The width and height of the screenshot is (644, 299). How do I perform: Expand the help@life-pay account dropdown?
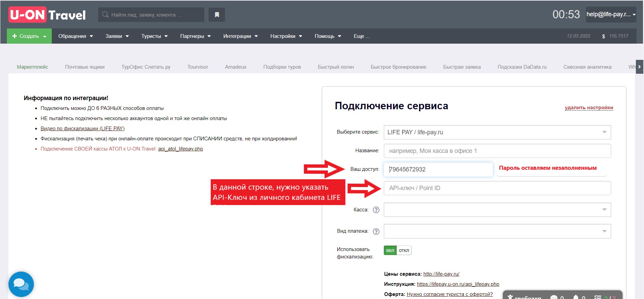pos(611,15)
